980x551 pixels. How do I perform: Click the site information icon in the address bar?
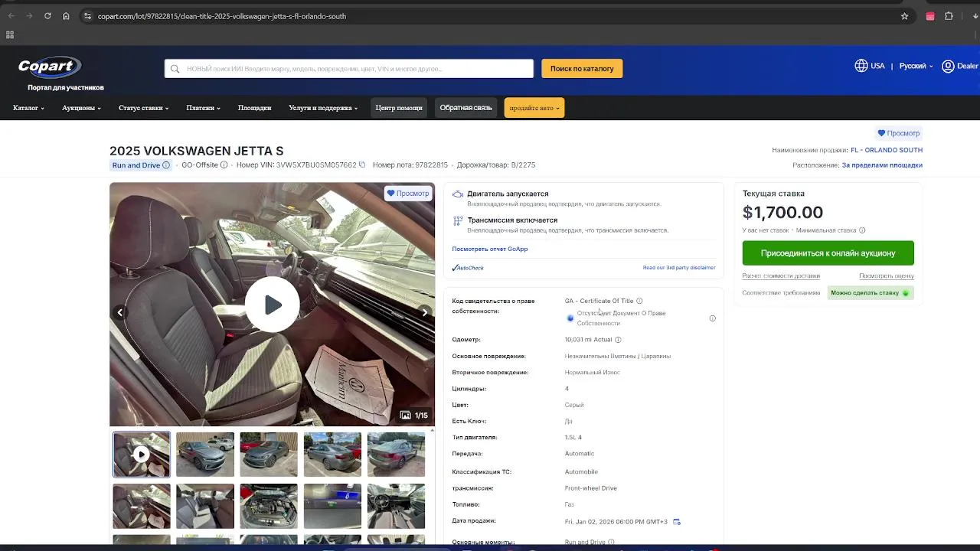coord(87,16)
